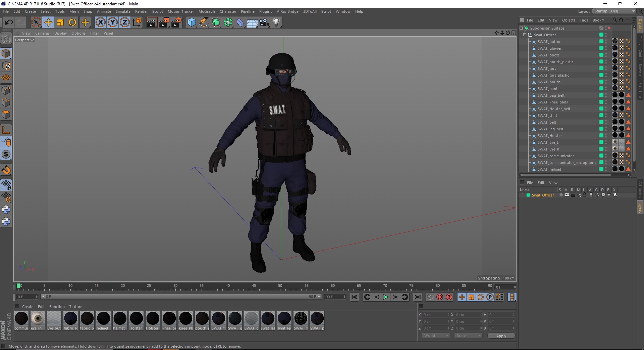Select the SWAT_m material with mesh pattern
This screenshot has width=644, height=350.
click(301, 321)
